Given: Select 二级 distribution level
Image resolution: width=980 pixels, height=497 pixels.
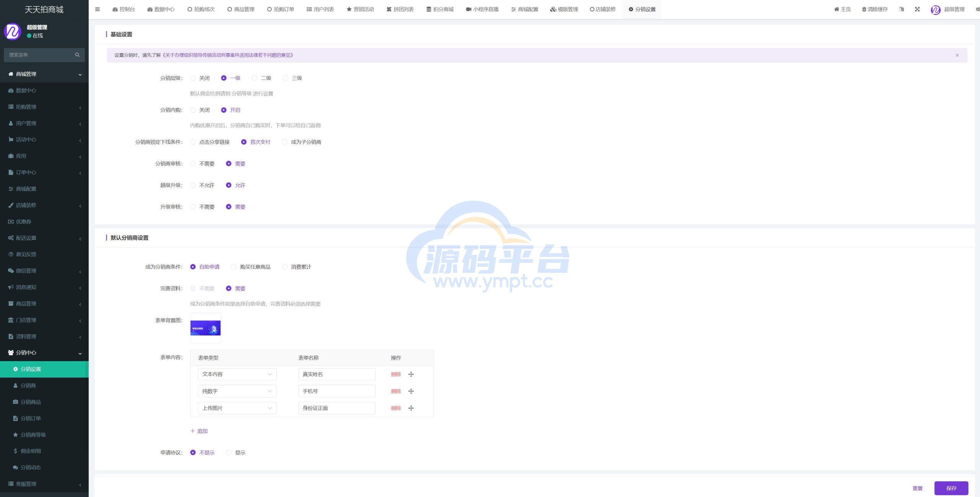Looking at the screenshot, I should [x=255, y=78].
